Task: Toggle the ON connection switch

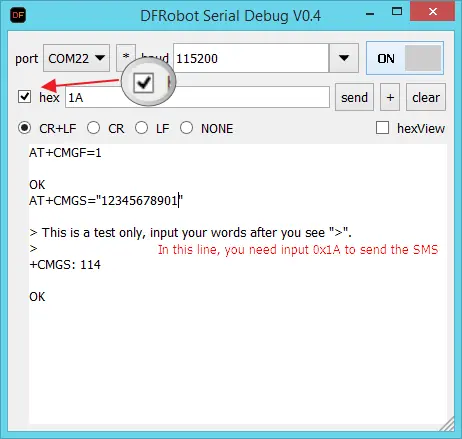Action: (405, 58)
